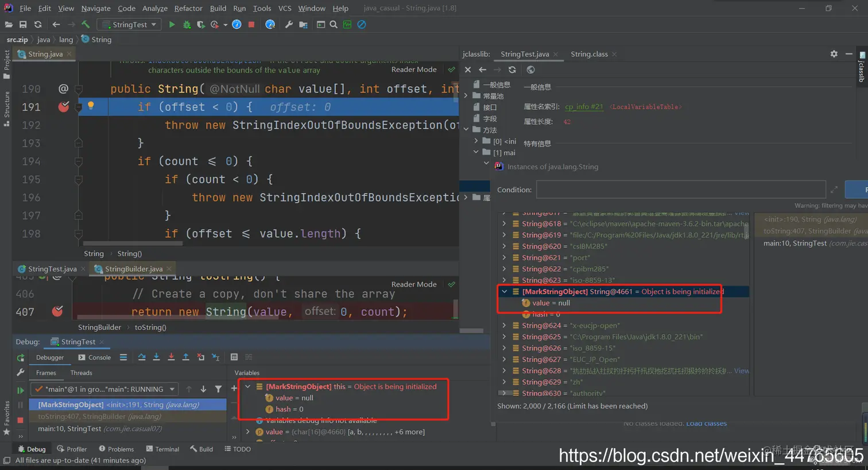This screenshot has height=470, width=868.
Task: Click the jclasslib back arrow icon
Action: point(482,70)
